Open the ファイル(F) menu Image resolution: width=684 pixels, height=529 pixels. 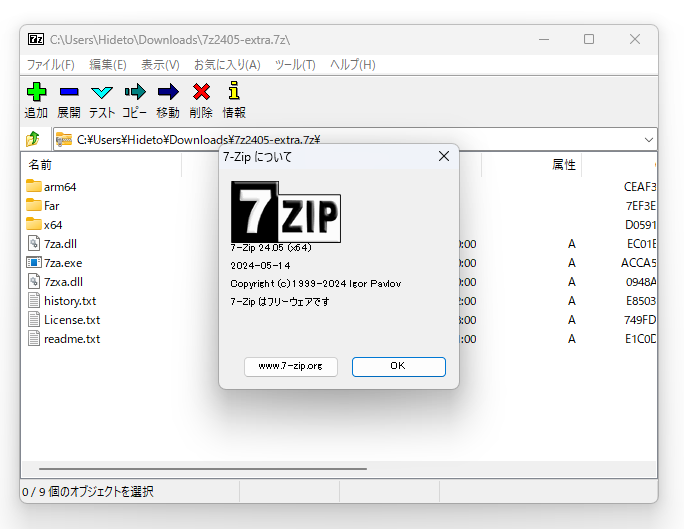pyautogui.click(x=51, y=65)
